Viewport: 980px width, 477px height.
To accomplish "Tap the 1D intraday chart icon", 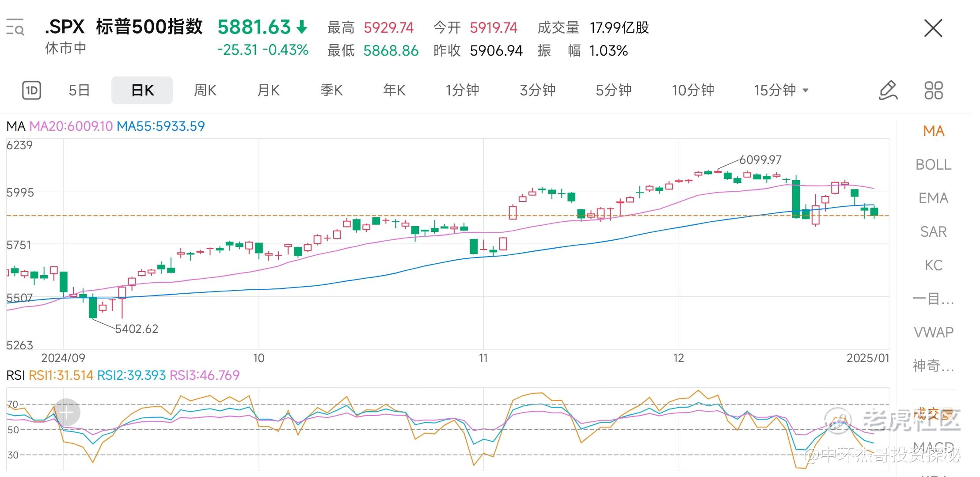I will (x=31, y=91).
